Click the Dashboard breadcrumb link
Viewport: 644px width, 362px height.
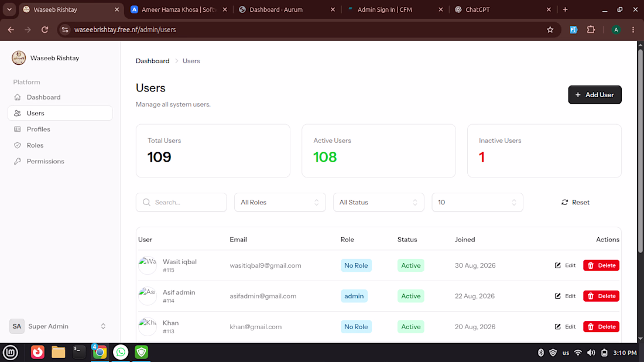152,61
